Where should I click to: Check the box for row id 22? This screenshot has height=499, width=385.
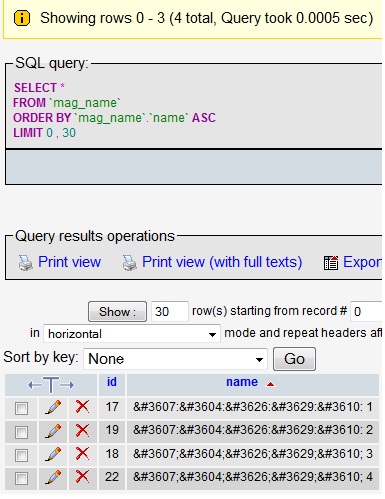[21, 479]
